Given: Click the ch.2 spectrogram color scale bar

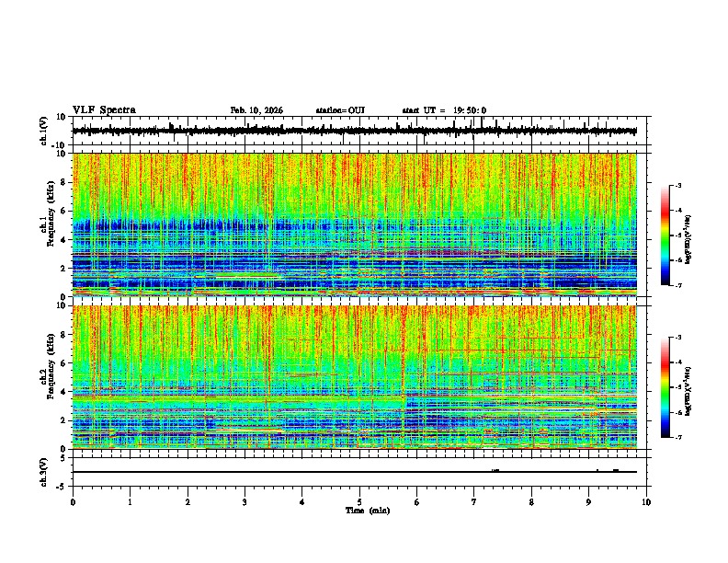Looking at the screenshot, I should click(x=665, y=387).
